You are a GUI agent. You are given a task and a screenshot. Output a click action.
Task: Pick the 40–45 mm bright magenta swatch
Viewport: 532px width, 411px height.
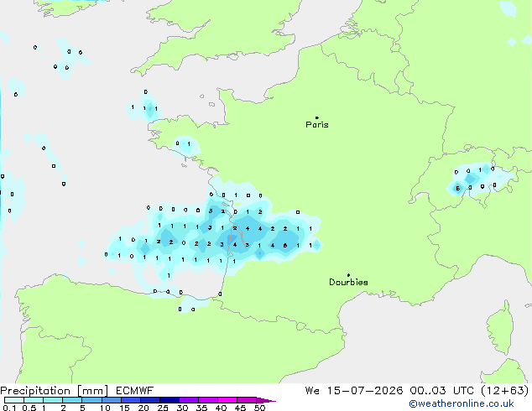[227, 400]
